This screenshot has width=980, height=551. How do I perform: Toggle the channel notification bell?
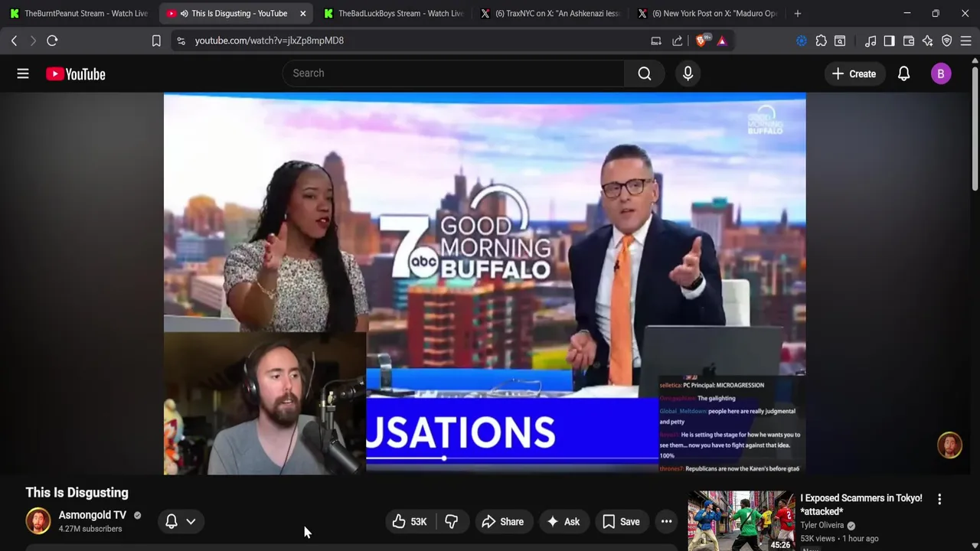tap(171, 521)
